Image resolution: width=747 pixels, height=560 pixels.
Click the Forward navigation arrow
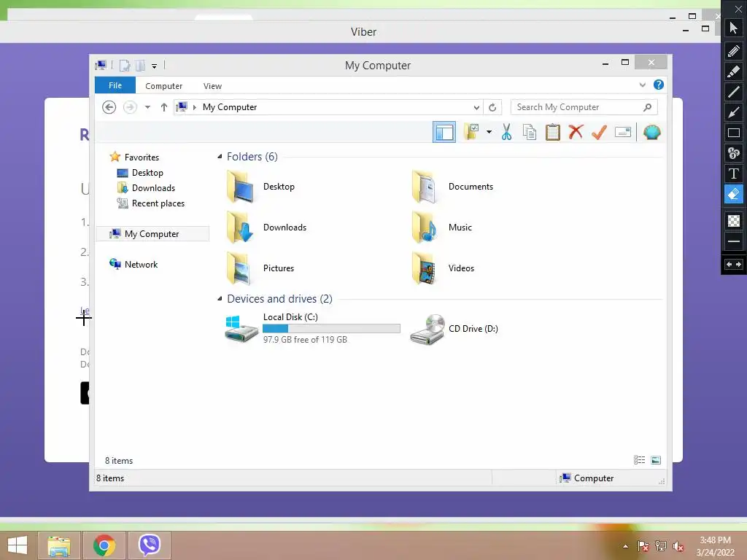[130, 107]
